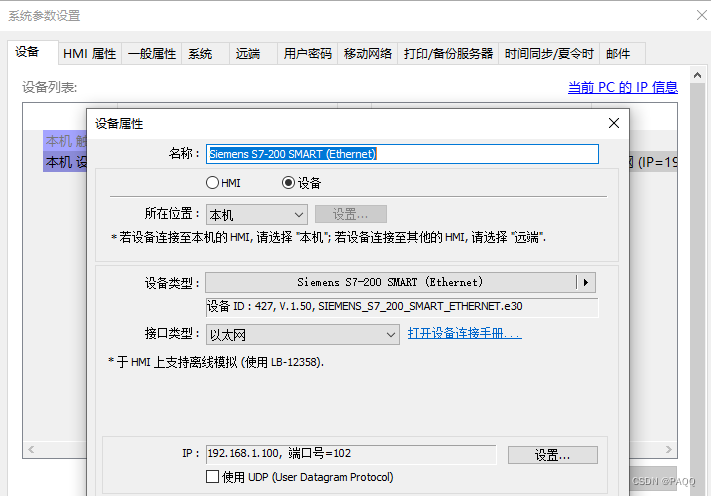Open the 时间同步/夏令时 tab

(549, 54)
